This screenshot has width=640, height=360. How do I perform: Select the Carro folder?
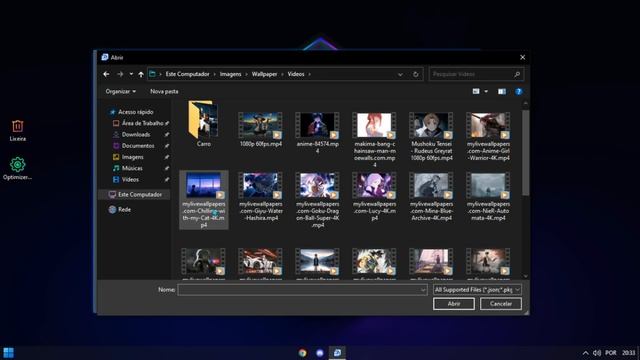click(204, 123)
